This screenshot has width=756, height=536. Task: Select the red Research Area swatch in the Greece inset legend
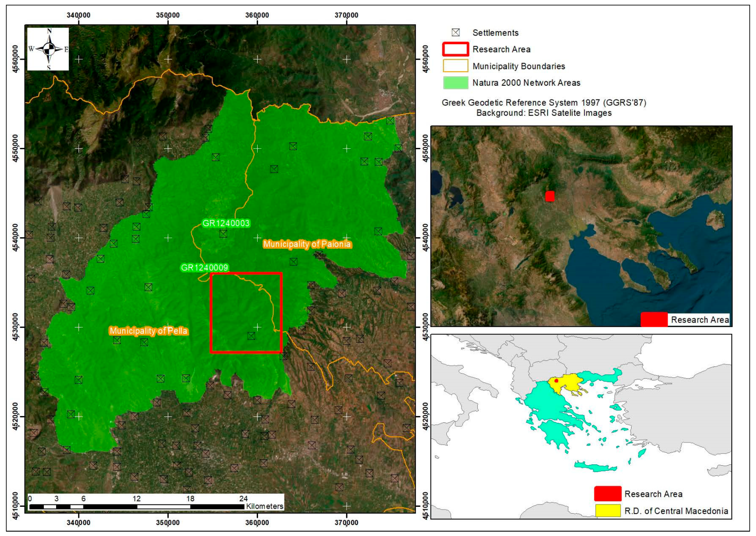608,494
